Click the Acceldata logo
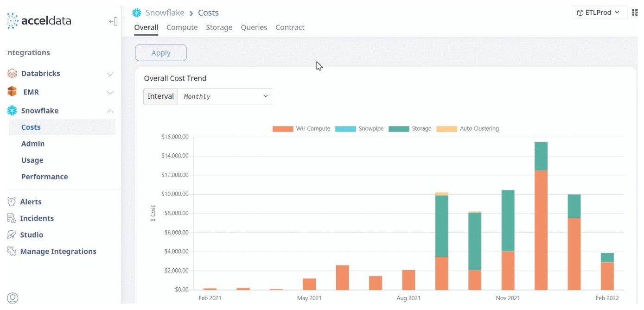The height and width of the screenshot is (310, 644). pyautogui.click(x=39, y=21)
